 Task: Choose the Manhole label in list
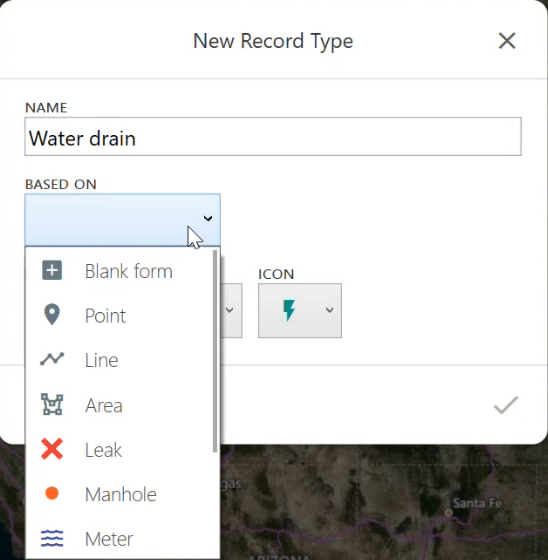click(121, 494)
